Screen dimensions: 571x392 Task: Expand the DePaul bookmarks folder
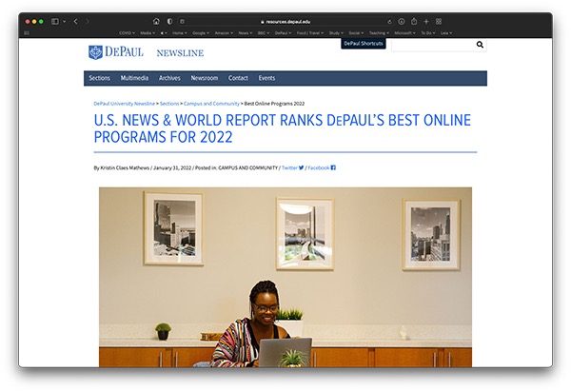click(283, 32)
